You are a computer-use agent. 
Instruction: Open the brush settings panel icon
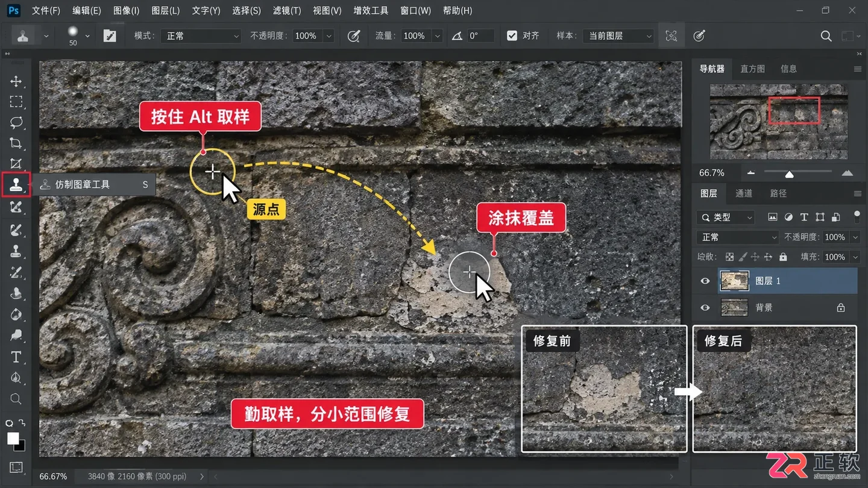tap(110, 36)
